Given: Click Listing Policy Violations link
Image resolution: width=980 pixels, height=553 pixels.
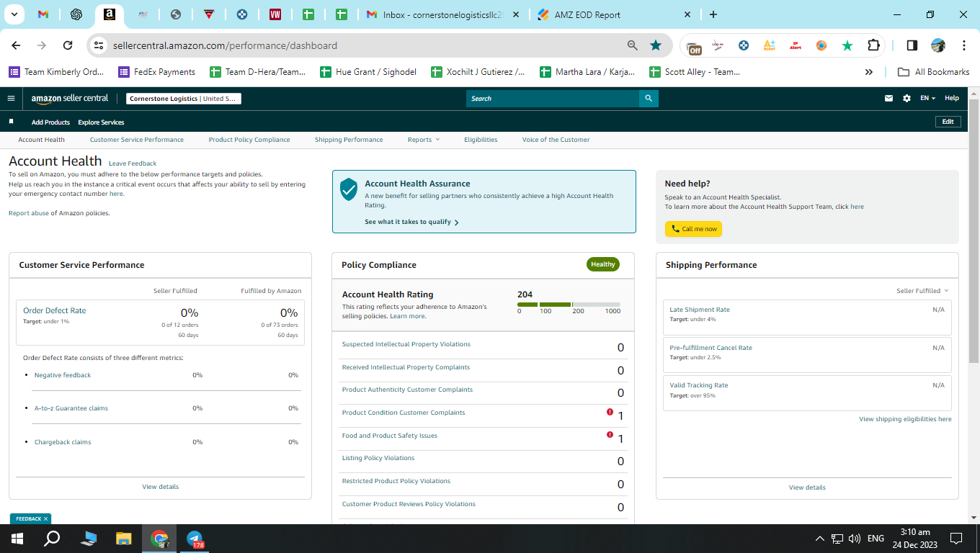Looking at the screenshot, I should [x=378, y=458].
